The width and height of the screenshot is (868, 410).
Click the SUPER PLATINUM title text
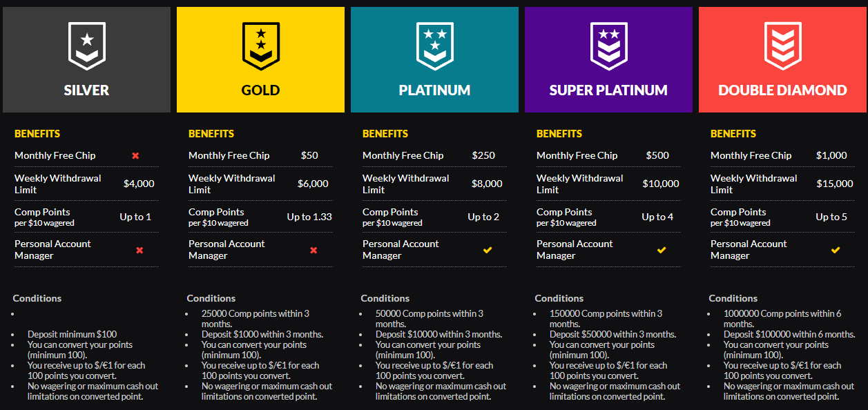608,90
